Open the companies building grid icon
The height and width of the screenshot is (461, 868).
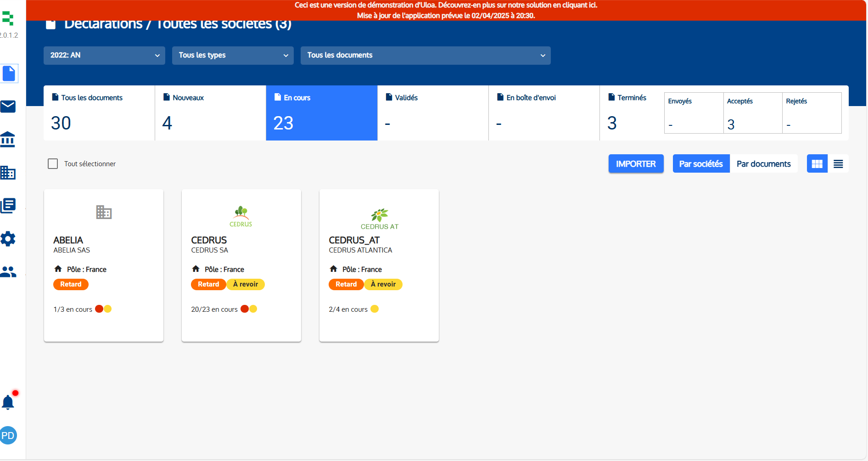pos(8,173)
